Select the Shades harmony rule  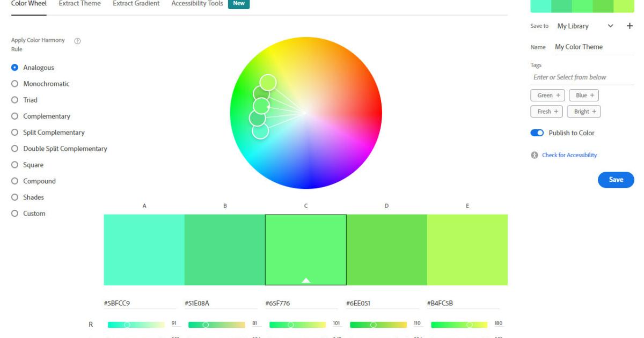tap(27, 197)
